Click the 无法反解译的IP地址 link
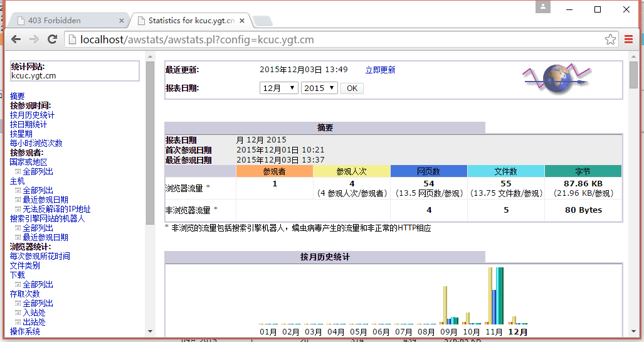The height and width of the screenshot is (342, 644). pyautogui.click(x=56, y=210)
